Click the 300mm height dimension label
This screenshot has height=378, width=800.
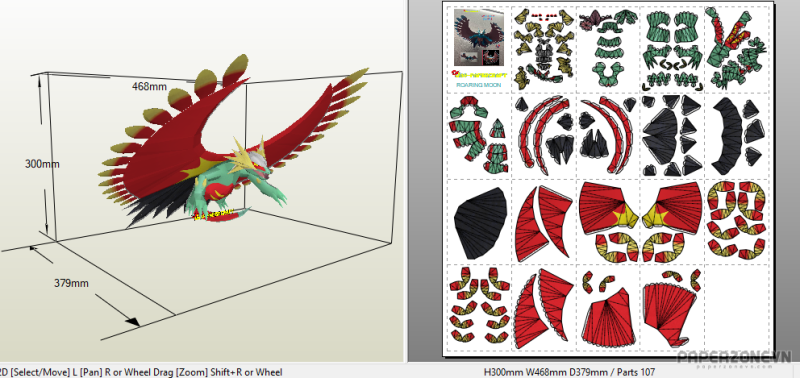point(42,164)
